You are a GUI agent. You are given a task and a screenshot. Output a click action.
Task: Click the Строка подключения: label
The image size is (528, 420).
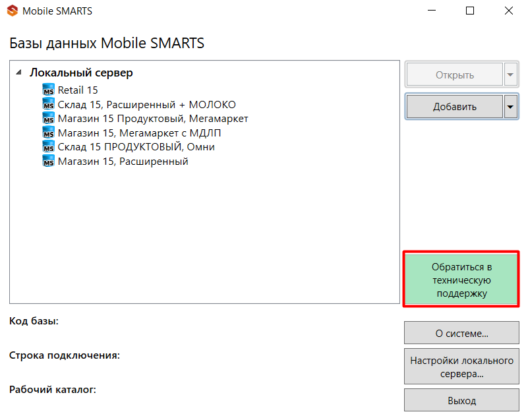click(65, 355)
